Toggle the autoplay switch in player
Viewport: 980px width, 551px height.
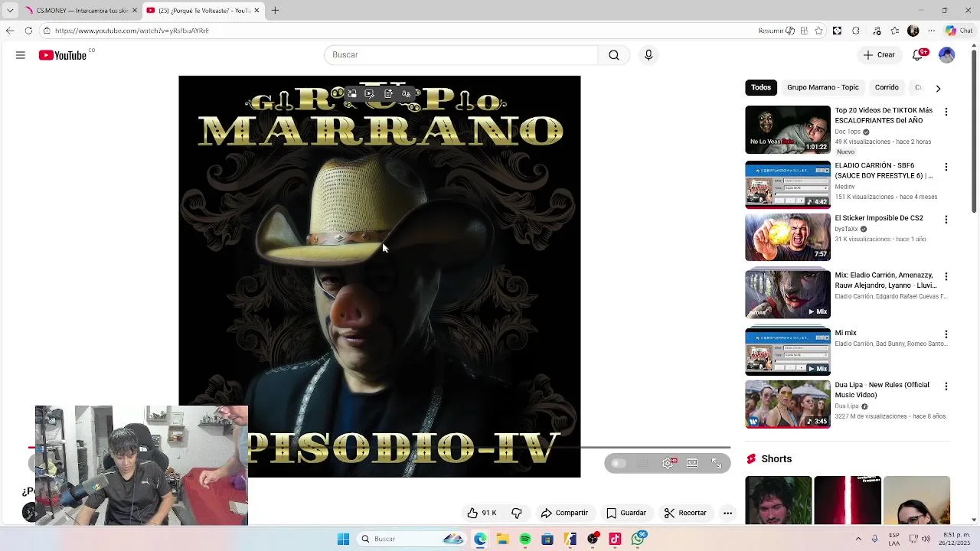pyautogui.click(x=618, y=463)
